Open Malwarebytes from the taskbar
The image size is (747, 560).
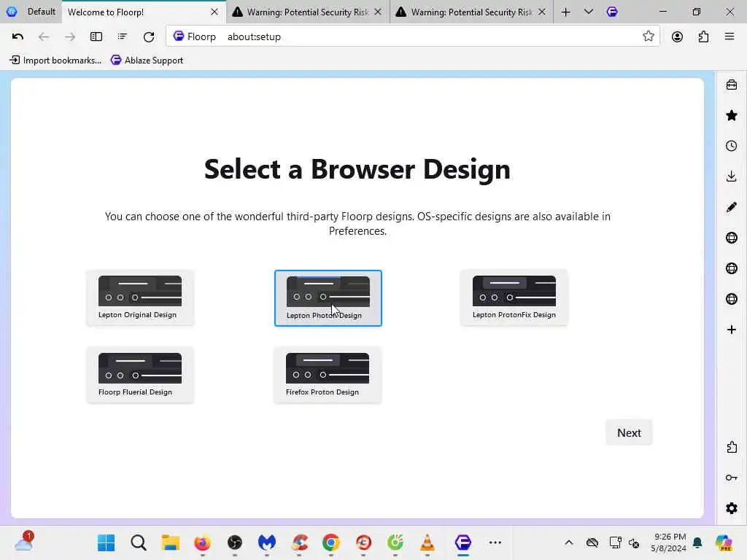[x=267, y=542]
